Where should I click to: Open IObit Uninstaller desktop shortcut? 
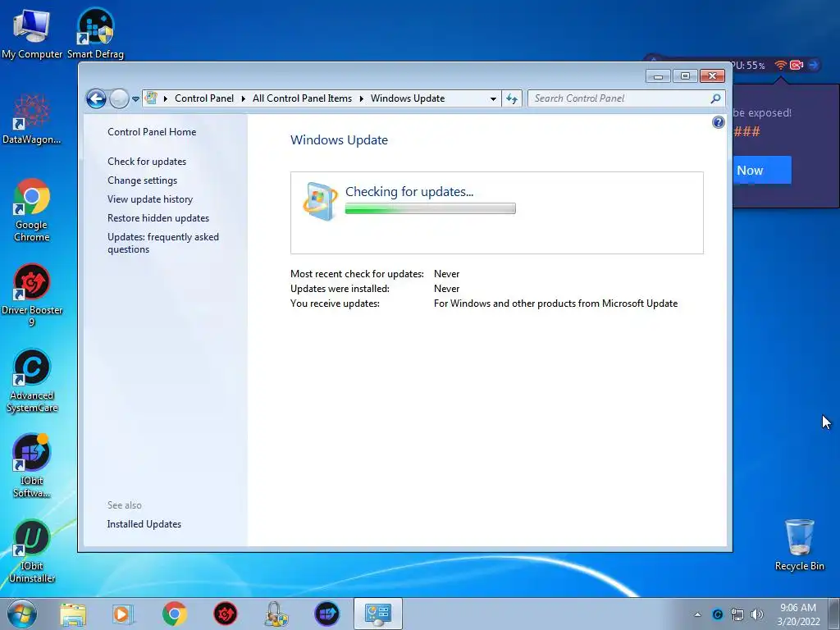tap(31, 550)
